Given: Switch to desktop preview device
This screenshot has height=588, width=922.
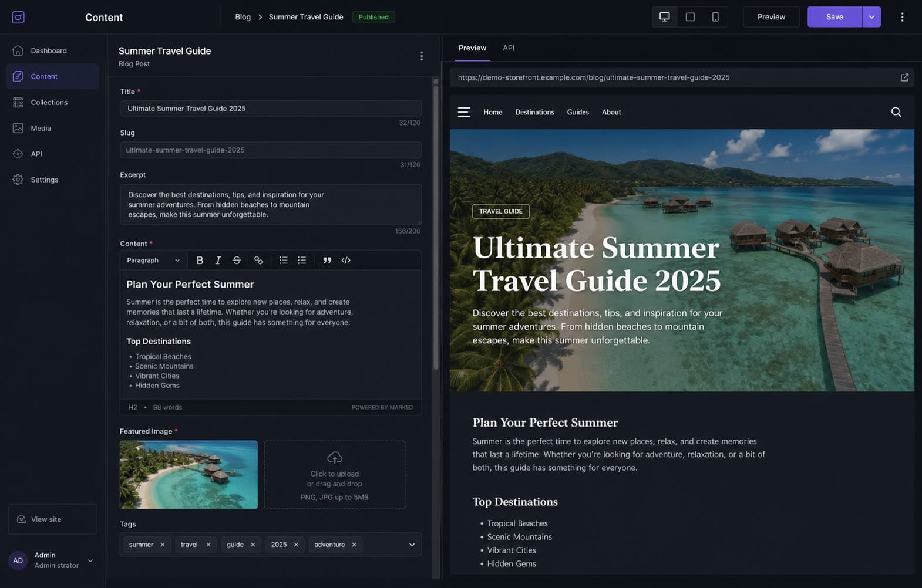Looking at the screenshot, I should pyautogui.click(x=665, y=17).
